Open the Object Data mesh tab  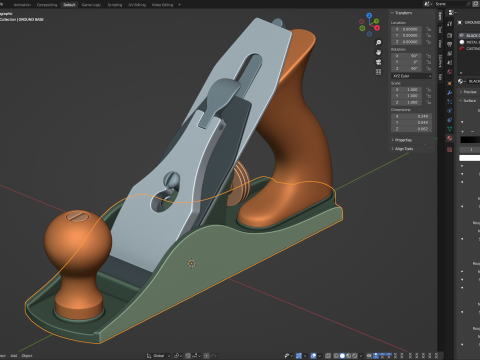[450, 129]
